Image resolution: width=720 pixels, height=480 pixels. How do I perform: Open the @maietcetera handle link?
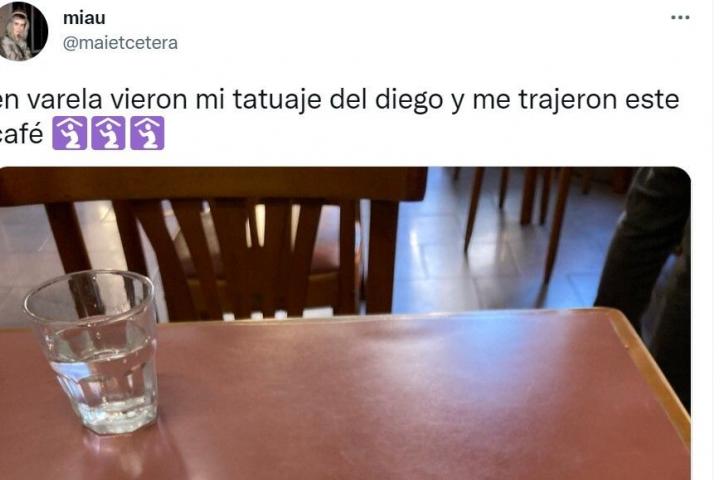(120, 43)
